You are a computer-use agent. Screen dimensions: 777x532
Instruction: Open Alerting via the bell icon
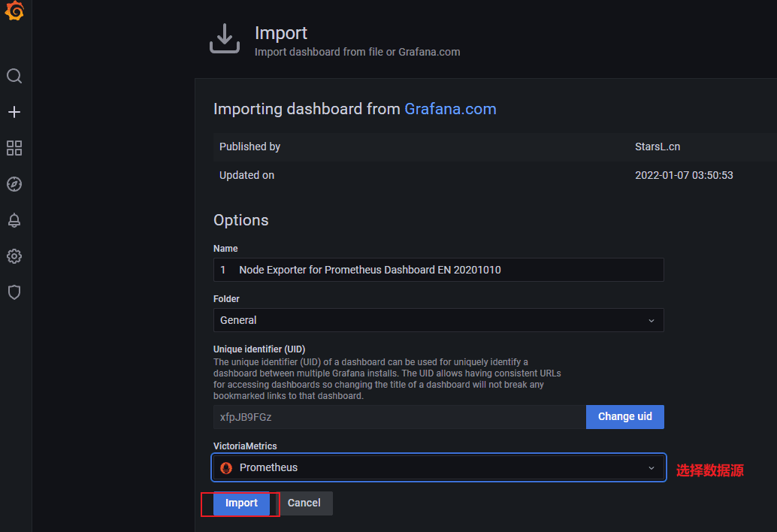14,220
